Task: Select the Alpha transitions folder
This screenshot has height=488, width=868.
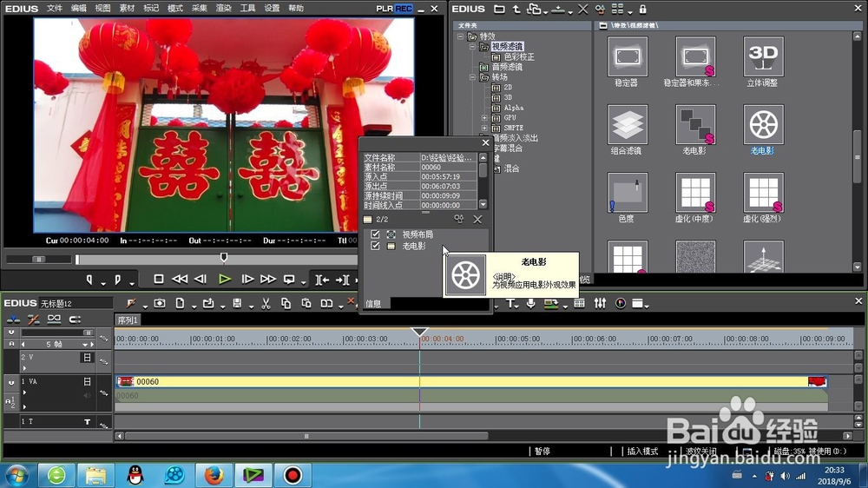Action: pos(513,108)
